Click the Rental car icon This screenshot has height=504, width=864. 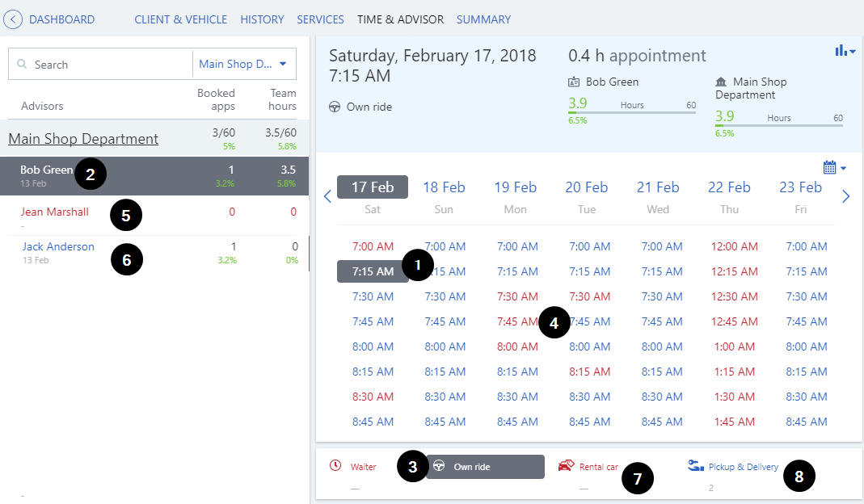tap(565, 466)
